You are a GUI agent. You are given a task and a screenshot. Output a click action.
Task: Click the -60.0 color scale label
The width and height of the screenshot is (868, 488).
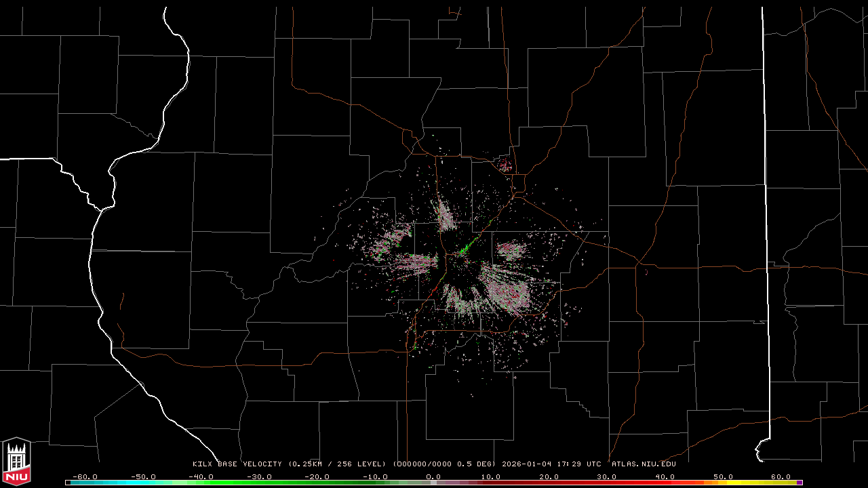pyautogui.click(x=84, y=476)
